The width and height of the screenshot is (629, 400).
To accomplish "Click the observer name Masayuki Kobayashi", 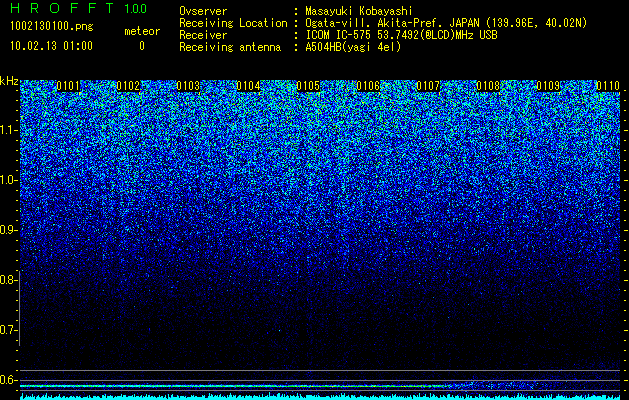I will [358, 11].
